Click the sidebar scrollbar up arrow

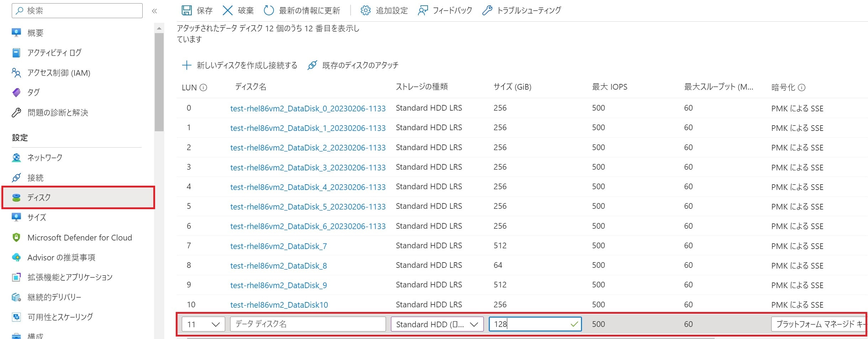coord(159,28)
